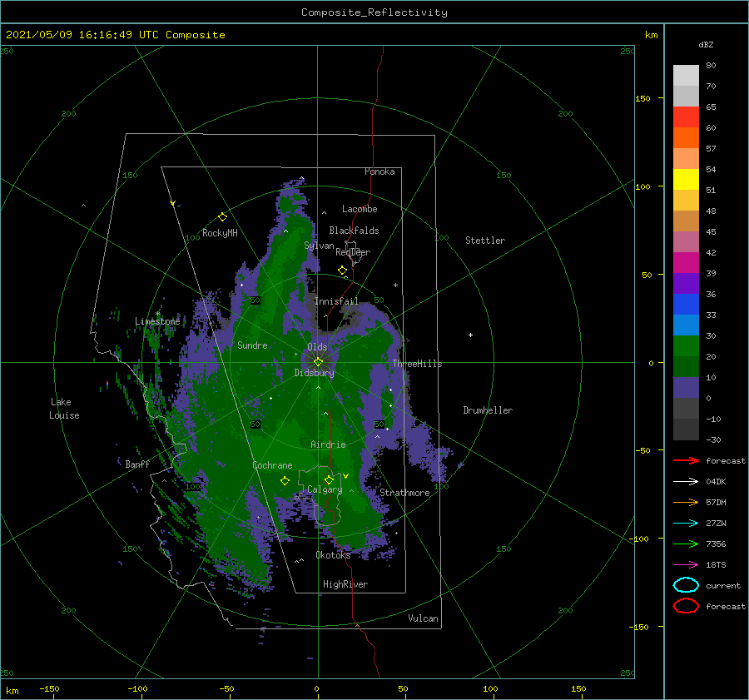
Task: Click the yellow radar-site diamond near Didsbury
Action: pyautogui.click(x=318, y=362)
